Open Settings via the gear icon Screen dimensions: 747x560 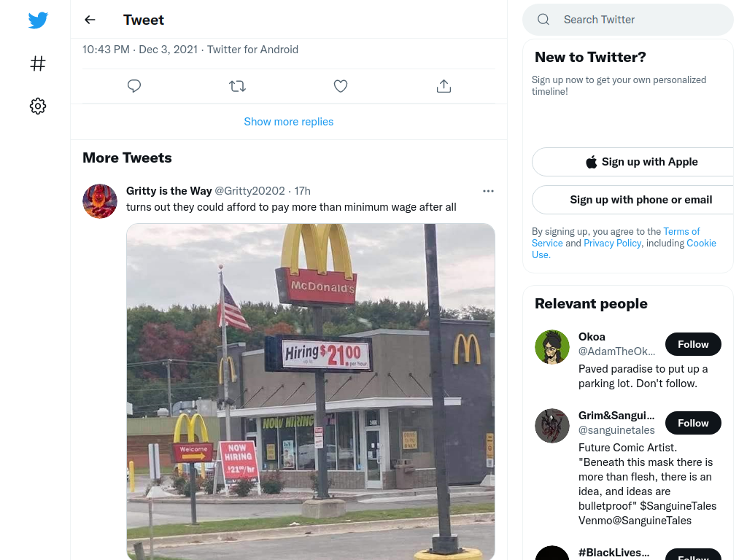(x=38, y=106)
